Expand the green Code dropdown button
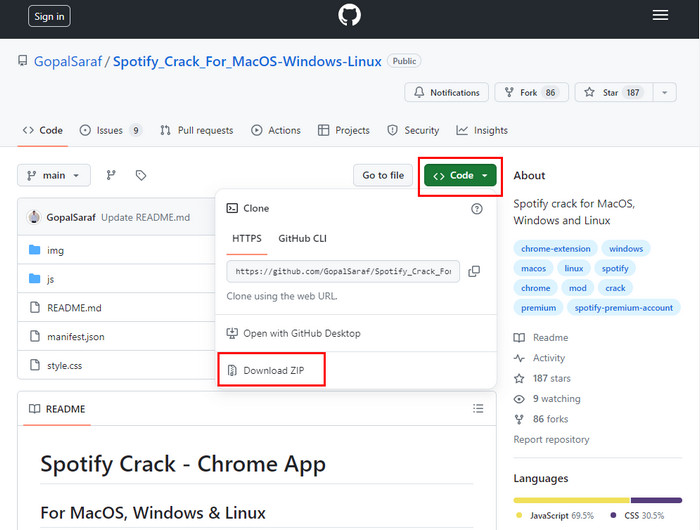The width and height of the screenshot is (700, 530). (460, 175)
